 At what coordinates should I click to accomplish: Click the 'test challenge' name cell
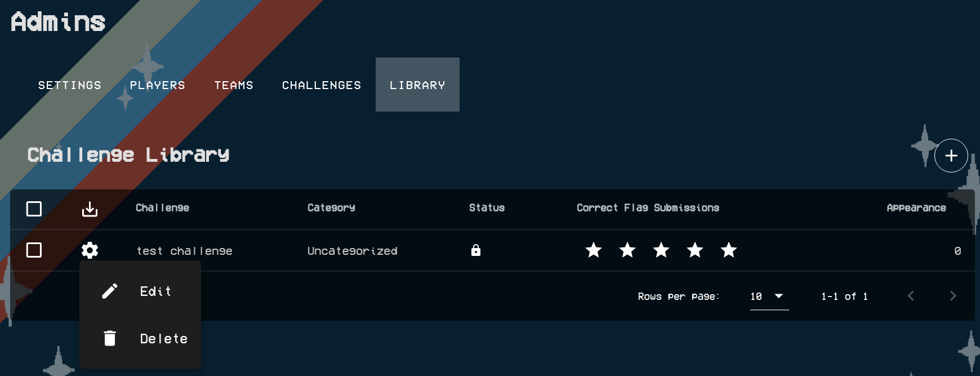(185, 251)
